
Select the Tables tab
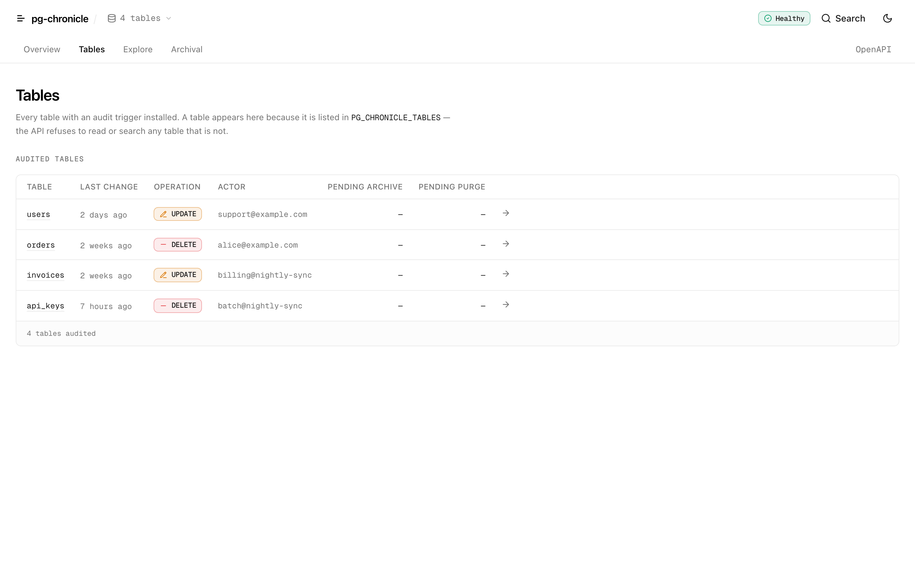pos(91,49)
